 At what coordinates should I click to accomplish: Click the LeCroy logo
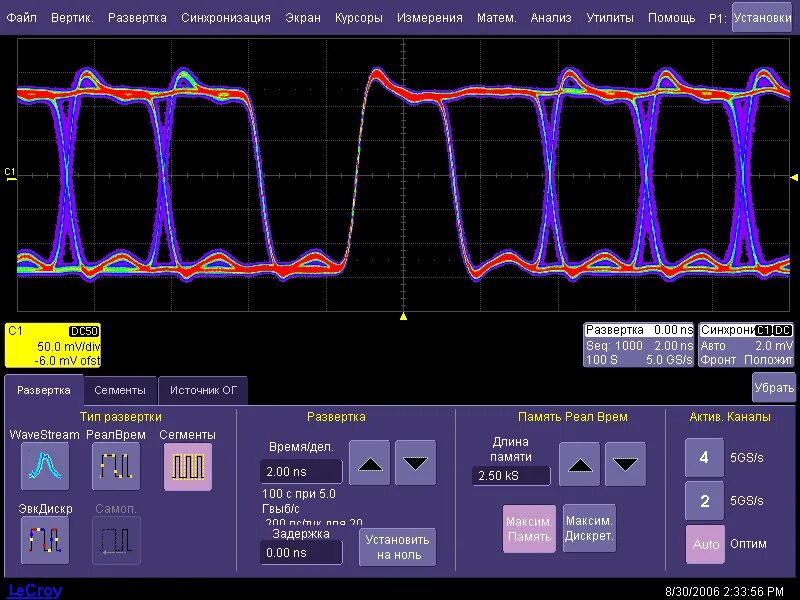click(38, 589)
